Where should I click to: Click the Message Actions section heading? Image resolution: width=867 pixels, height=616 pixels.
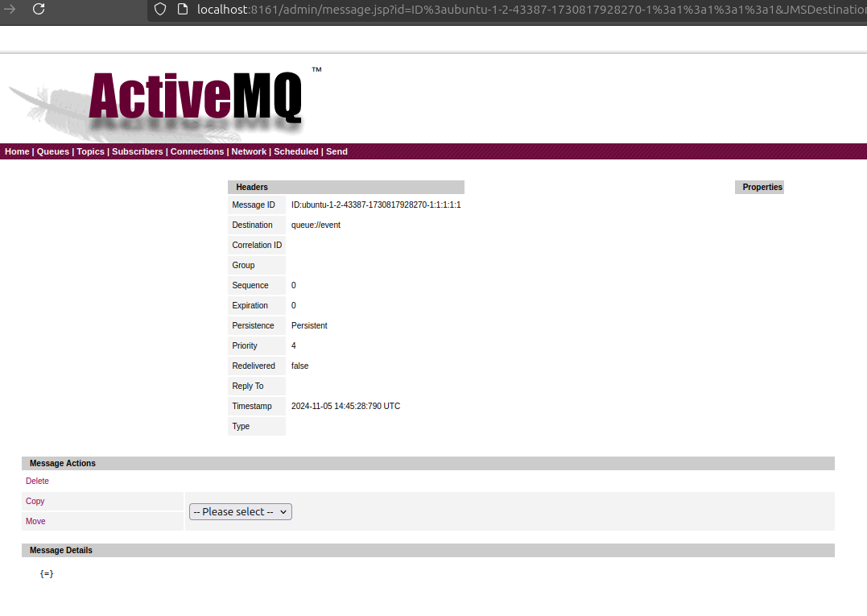pyautogui.click(x=428, y=463)
